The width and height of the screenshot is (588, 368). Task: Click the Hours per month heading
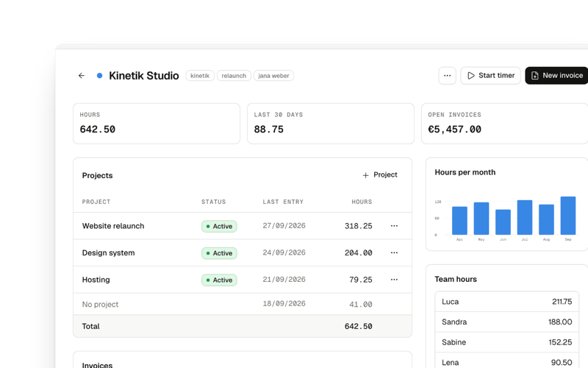tap(465, 172)
